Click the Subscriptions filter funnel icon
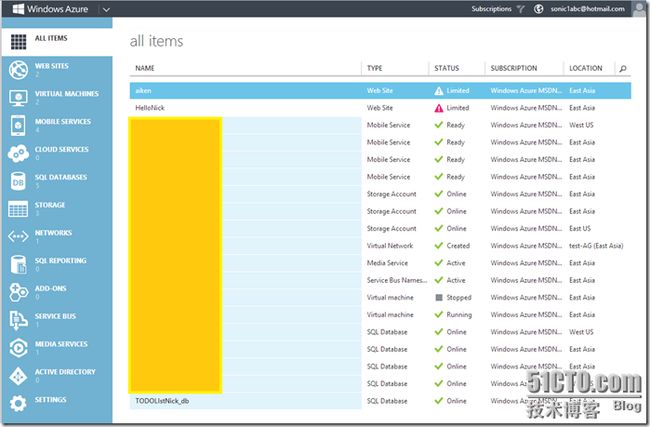 (x=521, y=9)
